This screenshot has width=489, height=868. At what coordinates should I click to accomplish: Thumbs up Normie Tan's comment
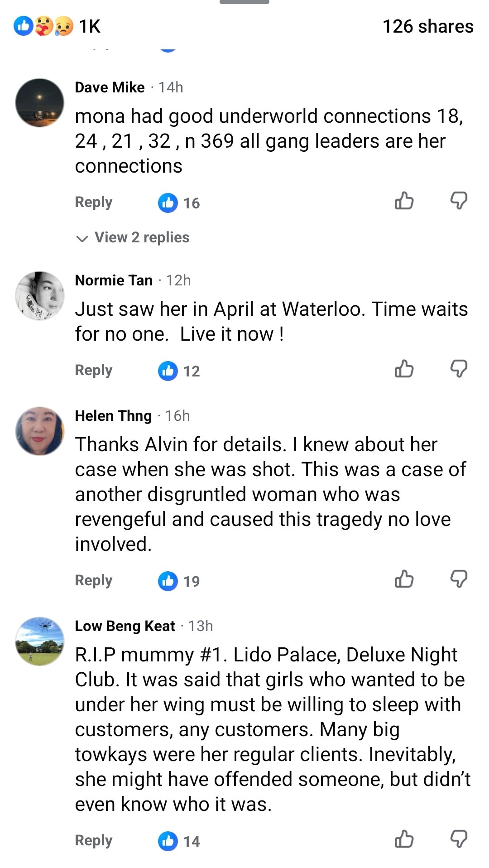[x=404, y=369]
